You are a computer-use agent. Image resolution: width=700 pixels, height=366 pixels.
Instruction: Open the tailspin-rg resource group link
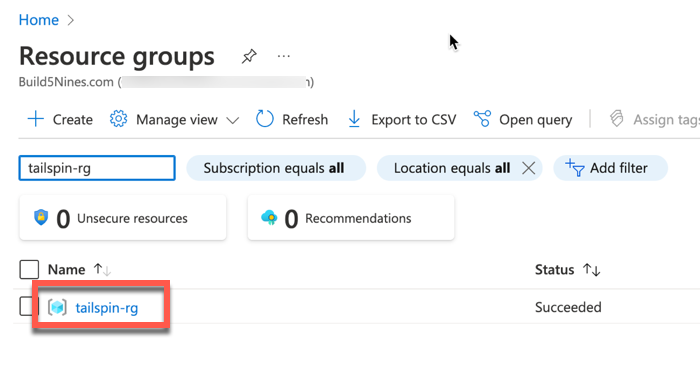coord(107,308)
